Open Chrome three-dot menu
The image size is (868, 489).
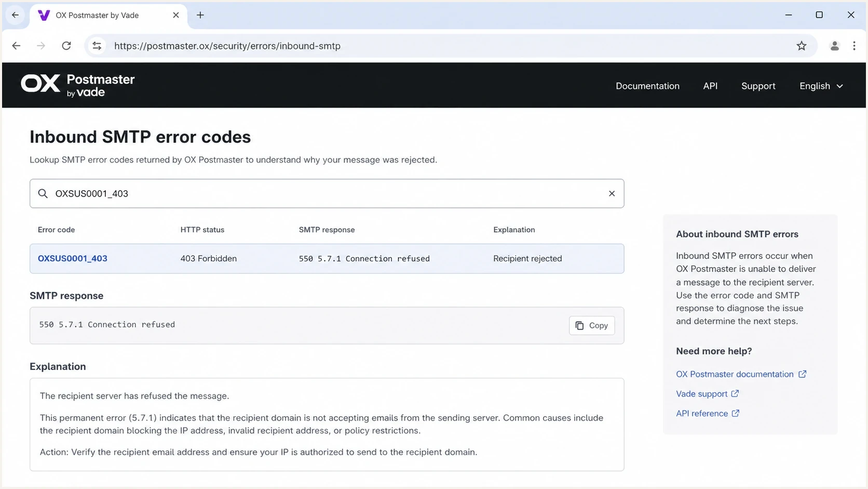click(x=854, y=46)
